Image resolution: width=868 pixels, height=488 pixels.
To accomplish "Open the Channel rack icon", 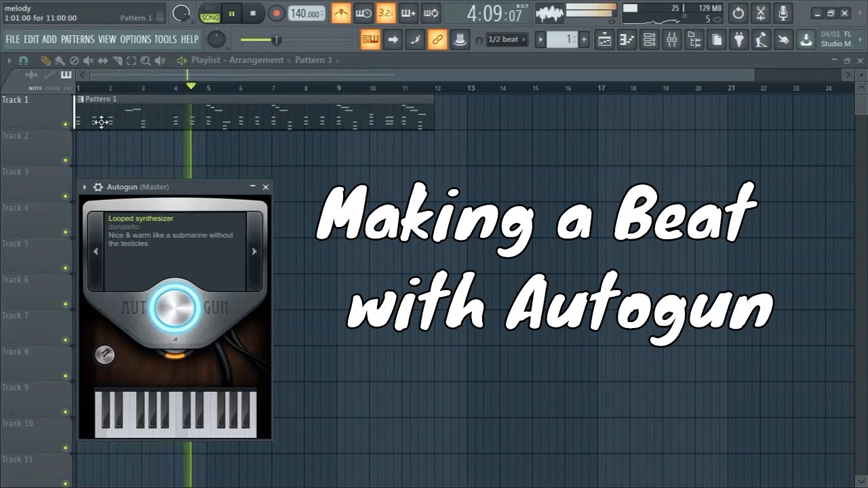I will coord(649,40).
